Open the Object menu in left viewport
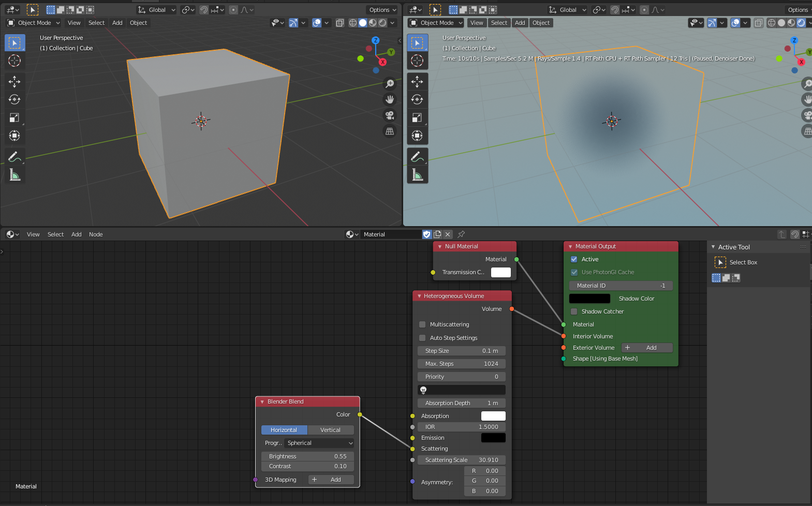Viewport: 812px width, 506px height. pyautogui.click(x=138, y=23)
